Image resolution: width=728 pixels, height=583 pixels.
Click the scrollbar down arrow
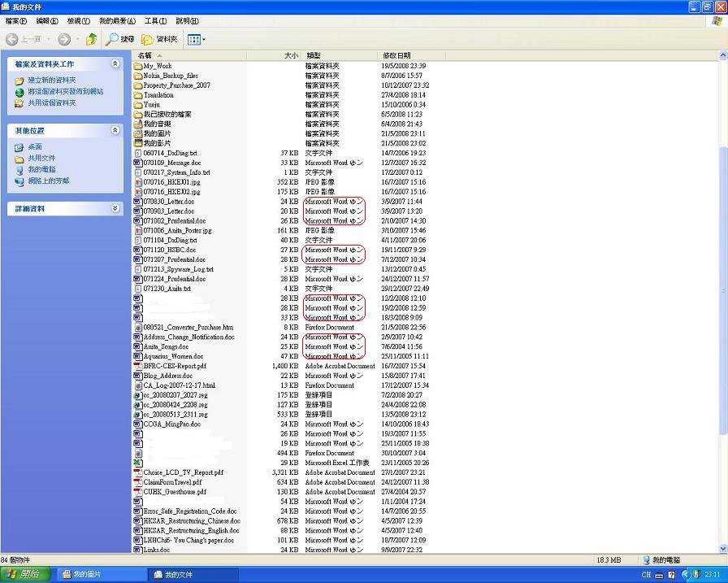tap(723, 549)
